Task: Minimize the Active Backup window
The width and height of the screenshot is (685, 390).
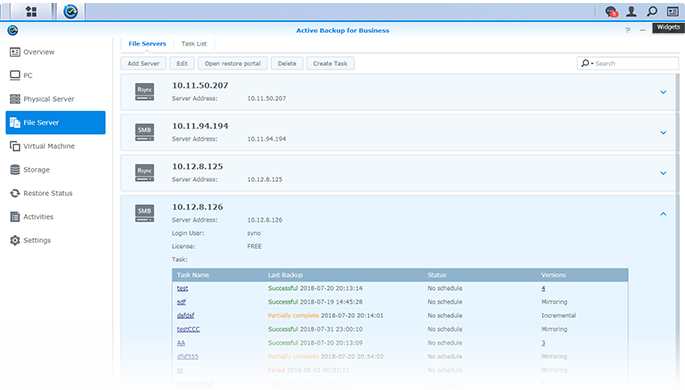Action: pos(643,30)
